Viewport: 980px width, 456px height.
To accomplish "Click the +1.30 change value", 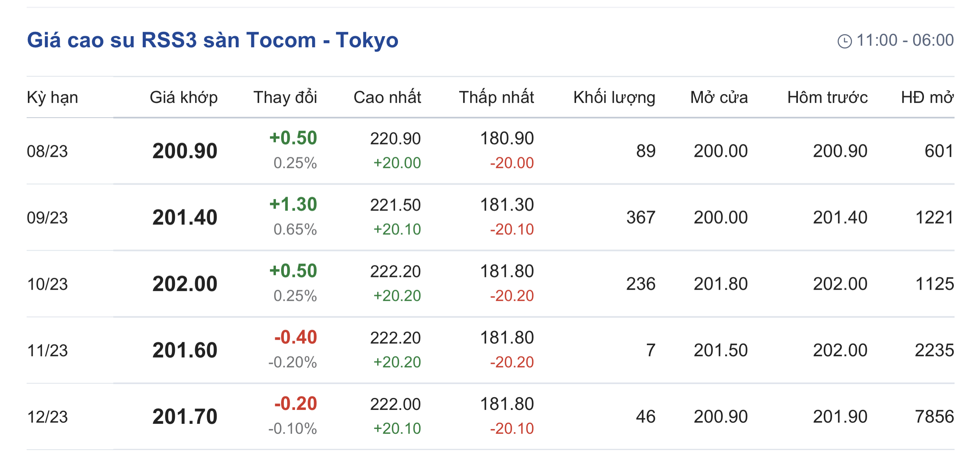I will point(293,204).
